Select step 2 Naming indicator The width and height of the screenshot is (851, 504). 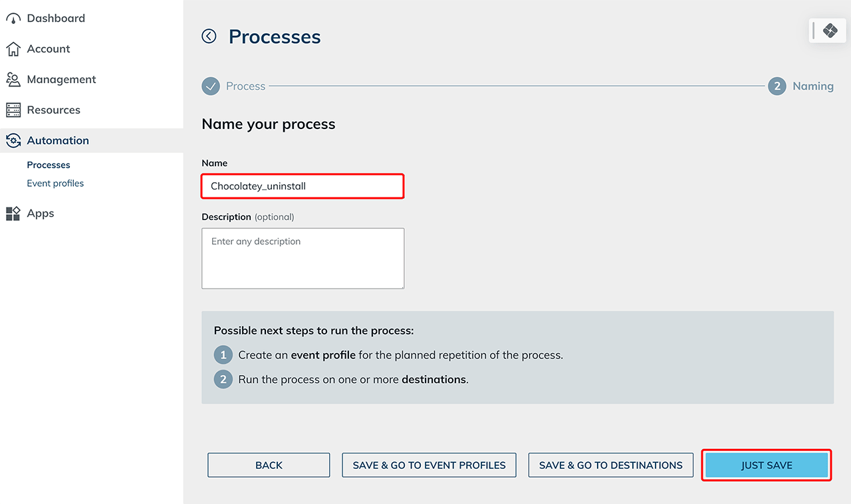777,86
